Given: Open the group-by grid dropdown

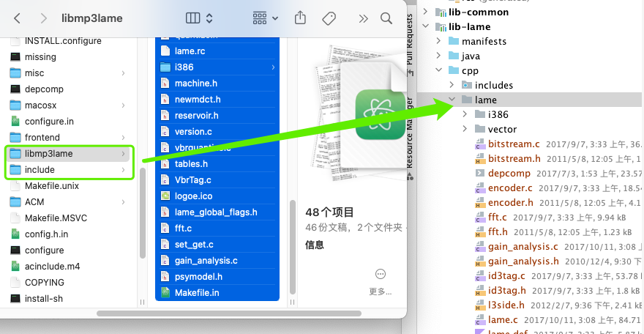Looking at the screenshot, I should (265, 18).
